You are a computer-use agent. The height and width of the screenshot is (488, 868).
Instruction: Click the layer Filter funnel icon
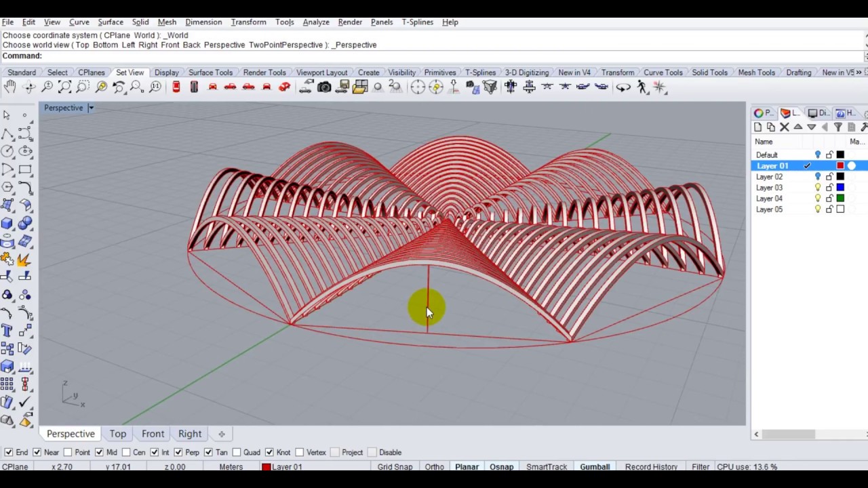tap(838, 127)
